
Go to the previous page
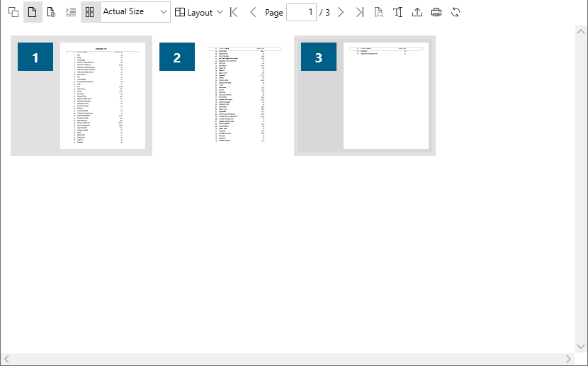click(253, 13)
